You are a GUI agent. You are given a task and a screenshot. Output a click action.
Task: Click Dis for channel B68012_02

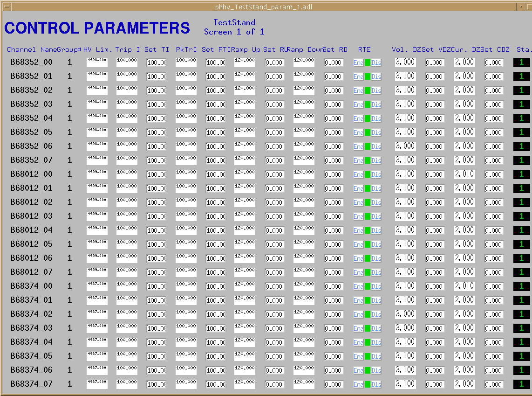(x=376, y=202)
